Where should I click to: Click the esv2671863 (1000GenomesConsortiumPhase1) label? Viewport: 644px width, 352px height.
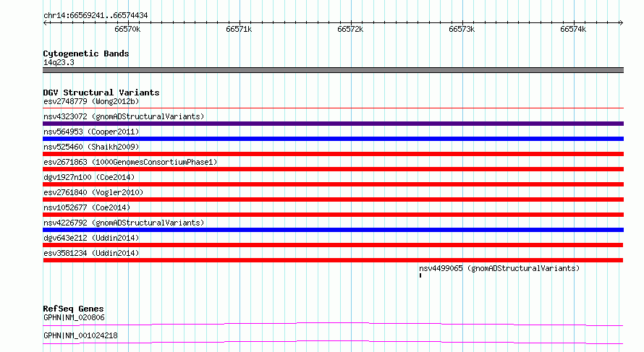tap(130, 162)
